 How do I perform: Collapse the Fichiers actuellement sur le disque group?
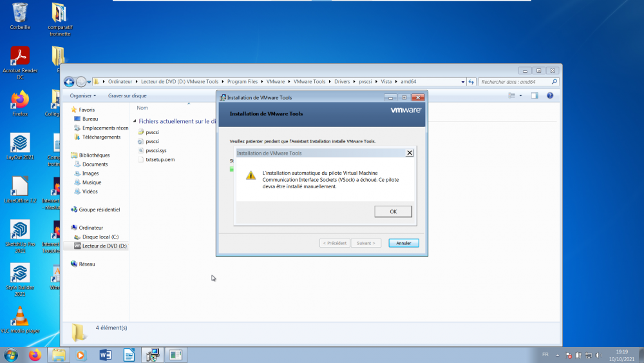(x=135, y=121)
